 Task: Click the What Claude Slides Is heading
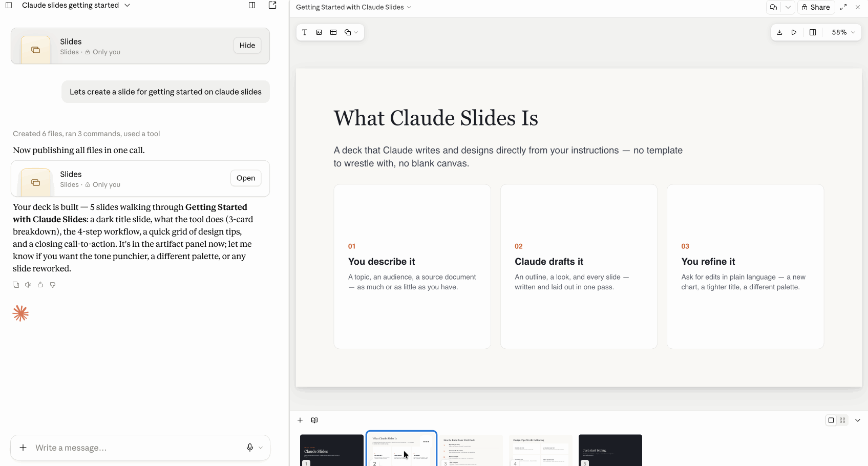[436, 118]
